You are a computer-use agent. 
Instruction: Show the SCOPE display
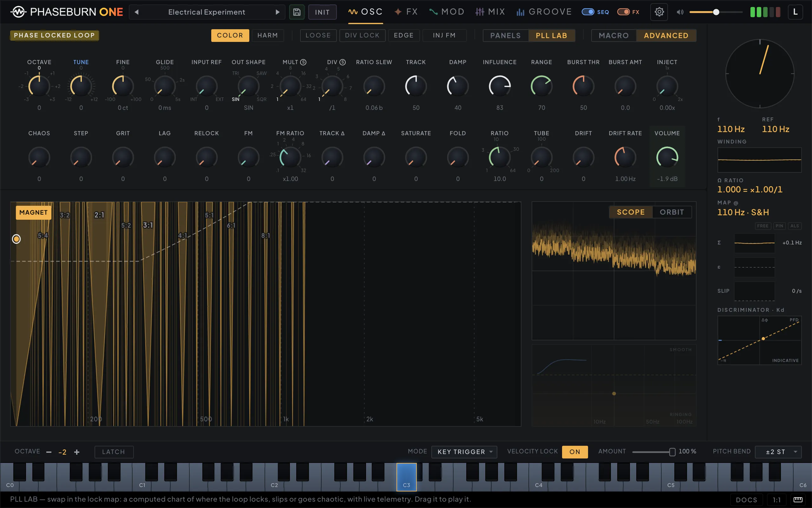pos(631,212)
